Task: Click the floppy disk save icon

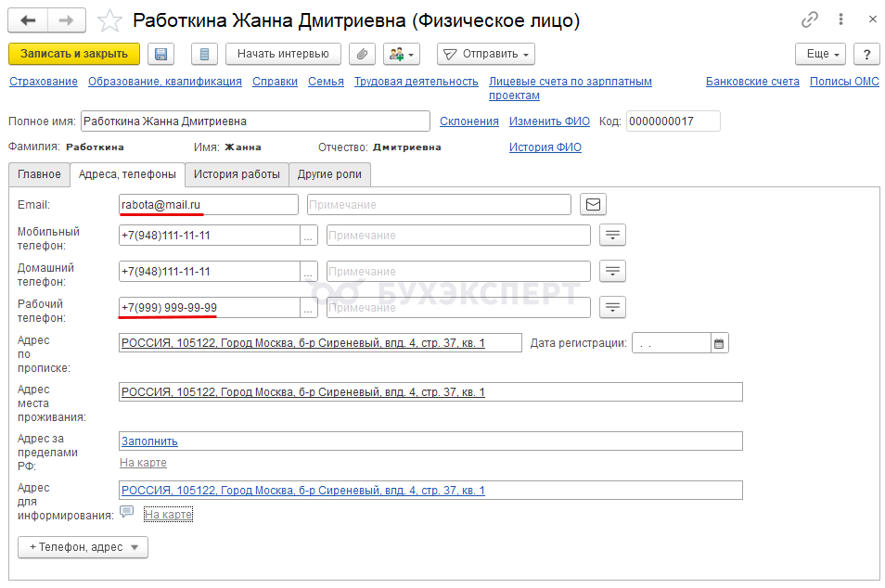Action: tap(161, 54)
